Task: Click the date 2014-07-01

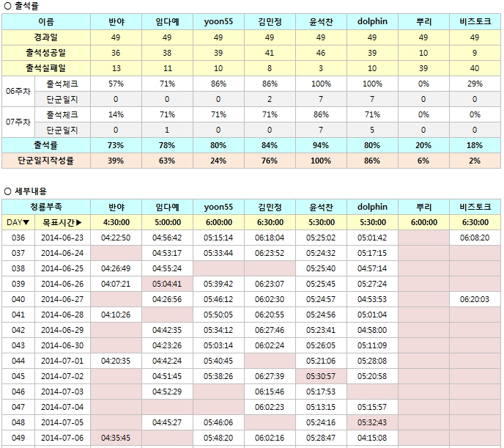Action: pyautogui.click(x=62, y=361)
